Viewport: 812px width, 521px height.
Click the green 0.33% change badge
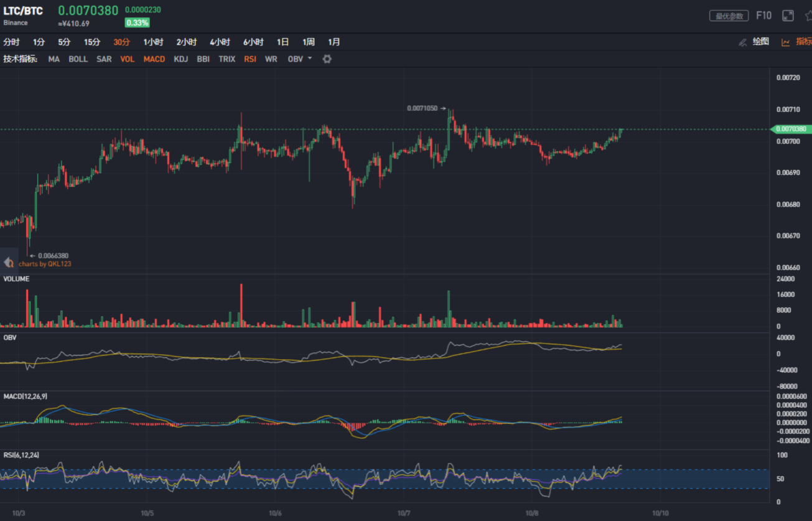point(137,22)
